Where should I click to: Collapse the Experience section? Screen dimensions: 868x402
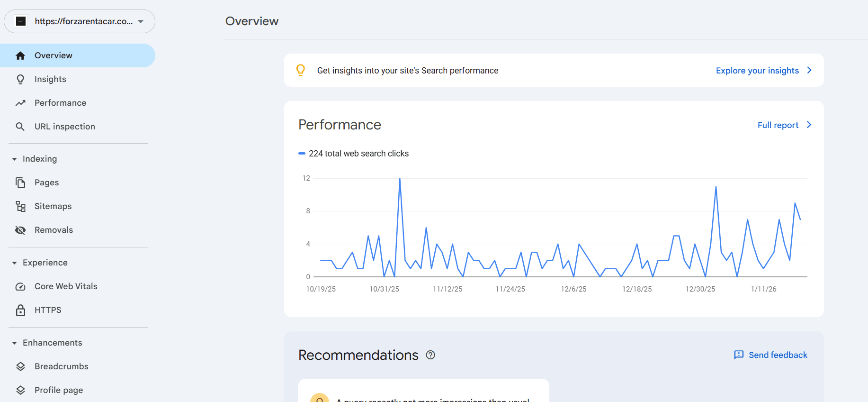[15, 263]
